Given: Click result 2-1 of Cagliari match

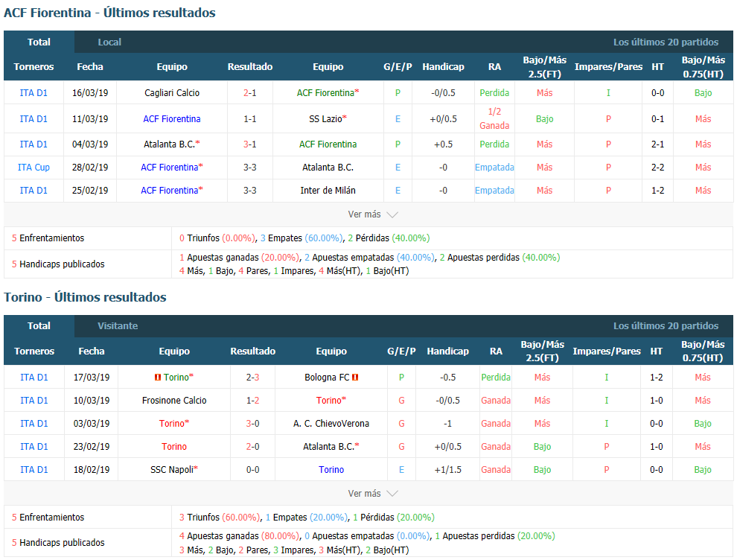Looking at the screenshot, I should 250,92.
